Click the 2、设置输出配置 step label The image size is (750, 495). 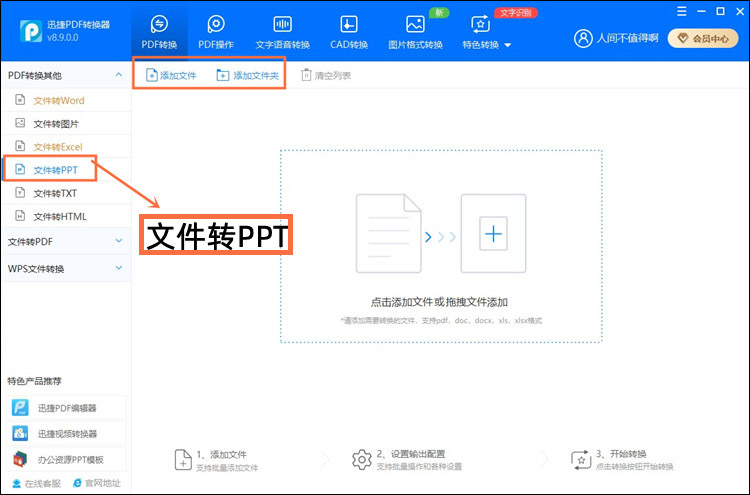(x=411, y=454)
